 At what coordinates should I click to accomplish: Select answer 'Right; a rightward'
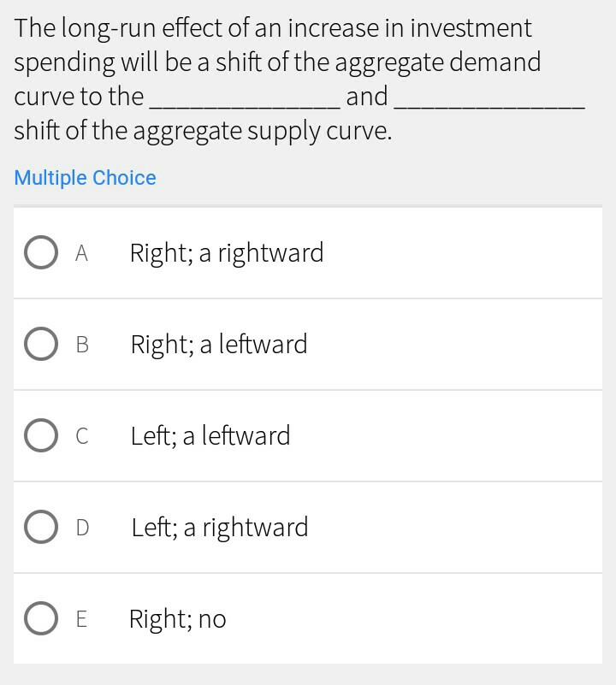coord(228,252)
